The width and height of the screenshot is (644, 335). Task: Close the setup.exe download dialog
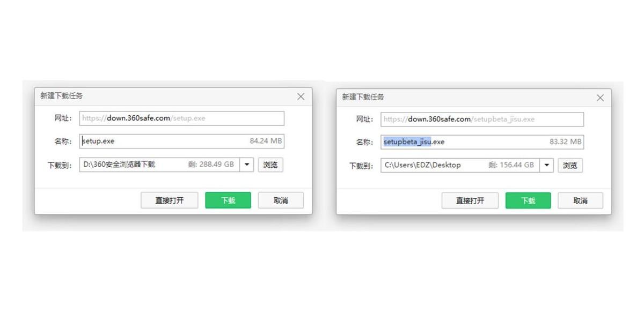pyautogui.click(x=301, y=96)
